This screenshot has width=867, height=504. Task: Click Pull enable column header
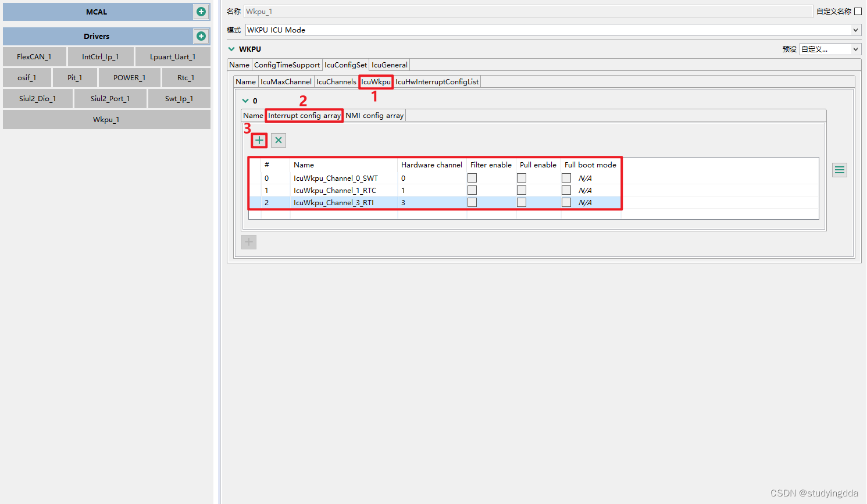[538, 165]
